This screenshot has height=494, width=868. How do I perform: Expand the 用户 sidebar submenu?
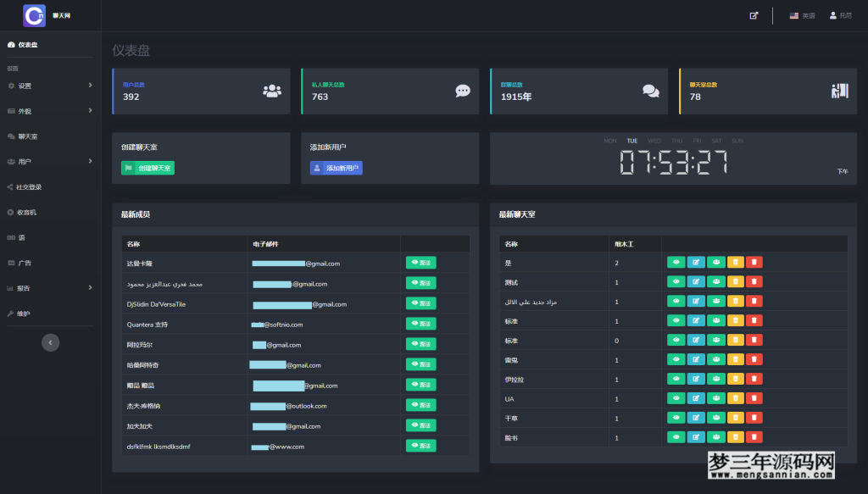(x=49, y=161)
